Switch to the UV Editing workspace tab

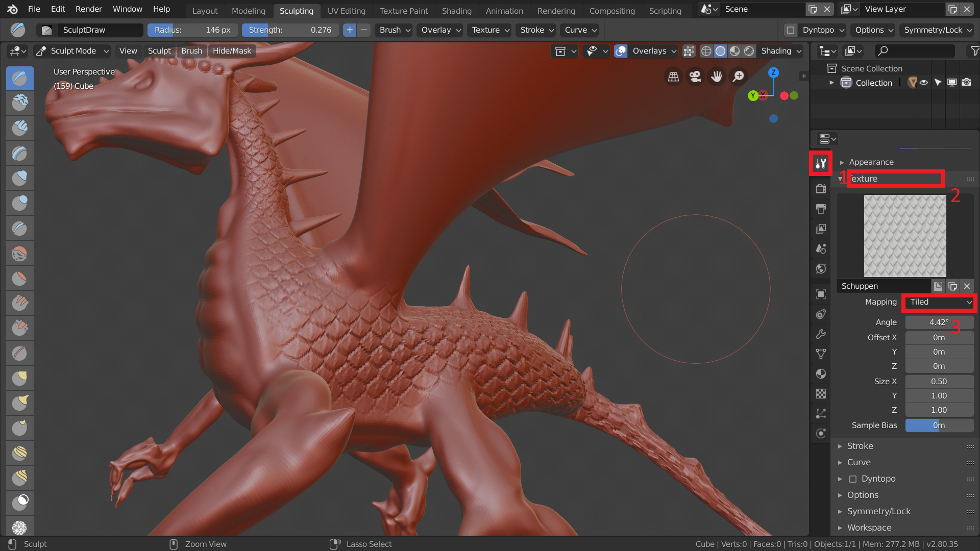(347, 11)
